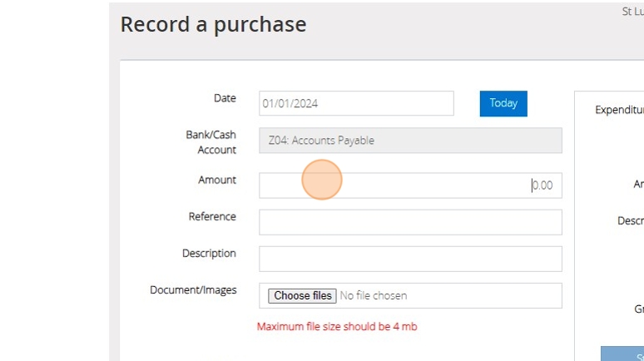
Task: Click the Expenditure heading in the right panel
Action: tap(620, 110)
